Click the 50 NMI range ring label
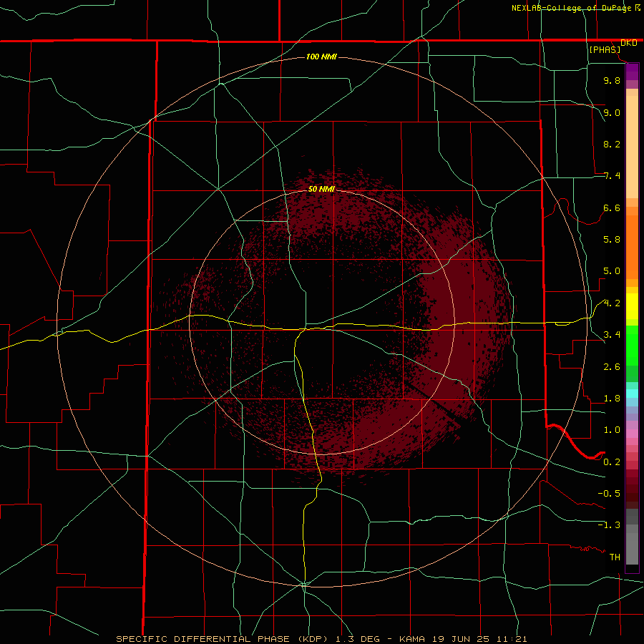Screen dimensions: 644x644 pyautogui.click(x=321, y=189)
